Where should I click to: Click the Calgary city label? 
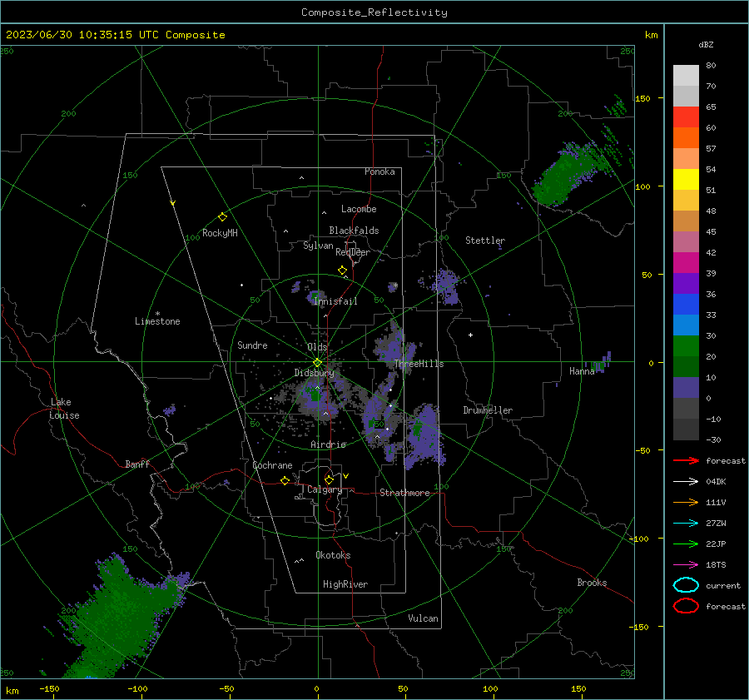pyautogui.click(x=325, y=489)
